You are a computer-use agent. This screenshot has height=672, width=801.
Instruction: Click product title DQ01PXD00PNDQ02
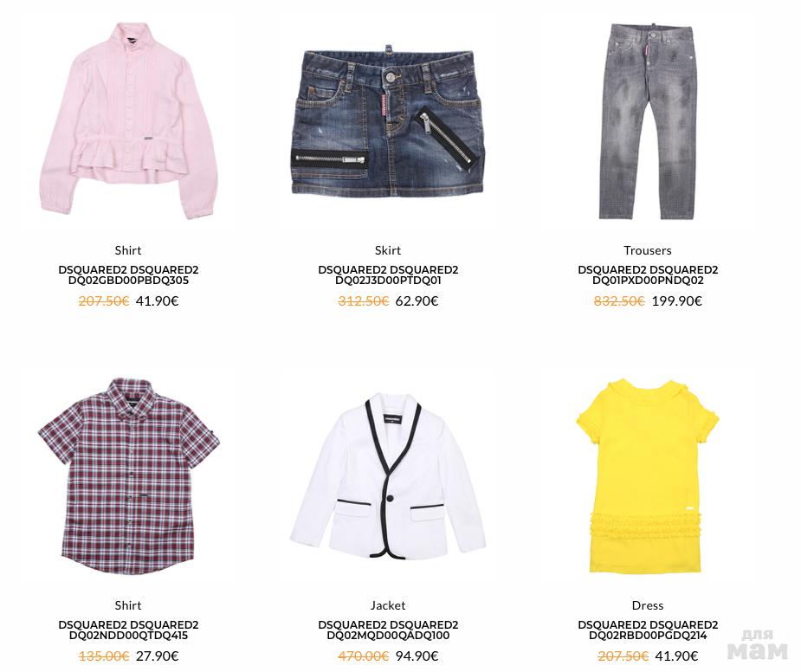tap(648, 275)
